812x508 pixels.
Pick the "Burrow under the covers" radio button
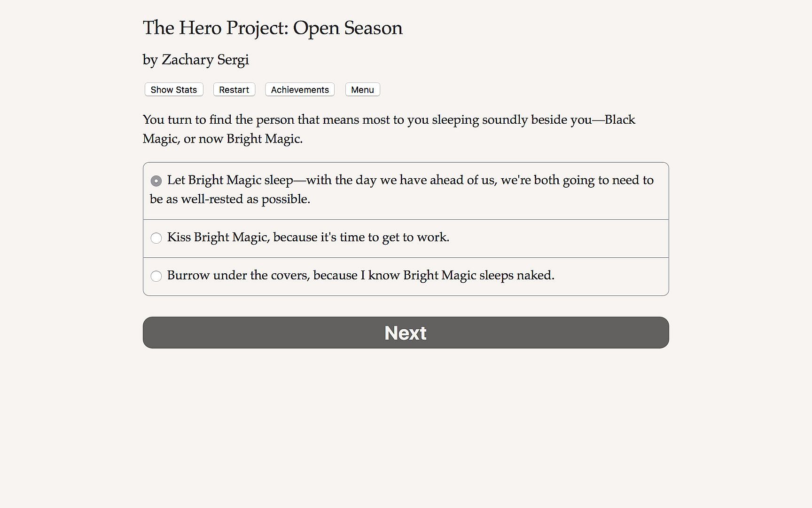(156, 276)
